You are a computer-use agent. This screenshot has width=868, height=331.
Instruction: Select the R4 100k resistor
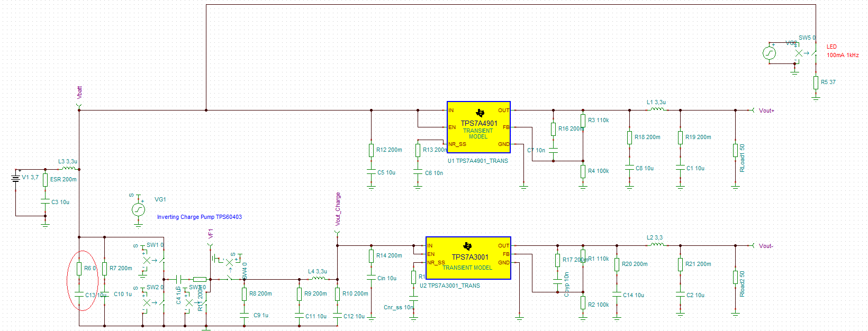583,171
